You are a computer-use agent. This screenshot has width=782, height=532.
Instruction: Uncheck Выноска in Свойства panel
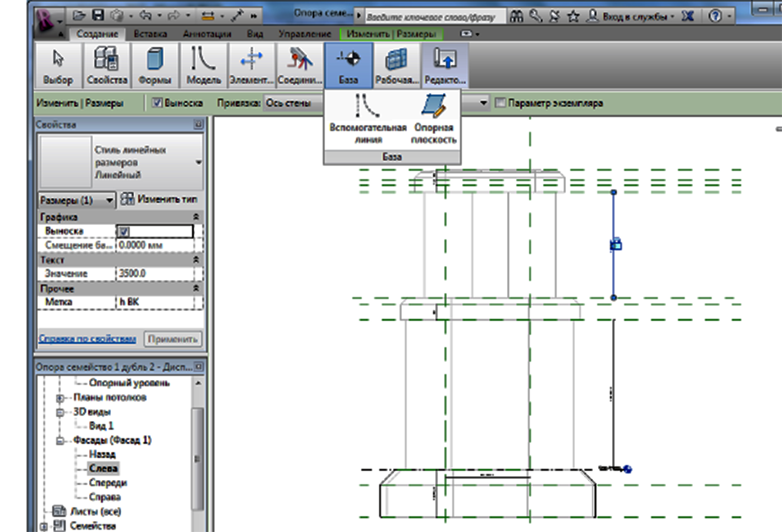(x=124, y=231)
